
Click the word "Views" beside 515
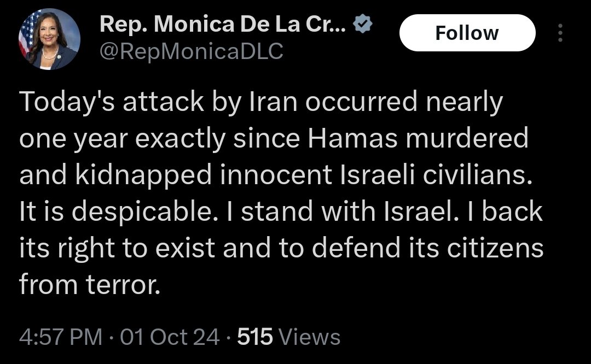click(x=309, y=337)
